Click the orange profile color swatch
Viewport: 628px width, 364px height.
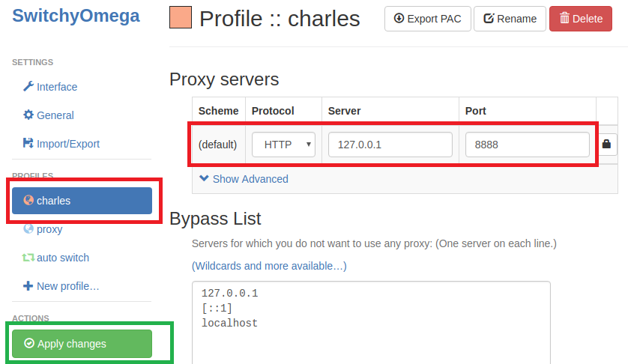click(180, 17)
